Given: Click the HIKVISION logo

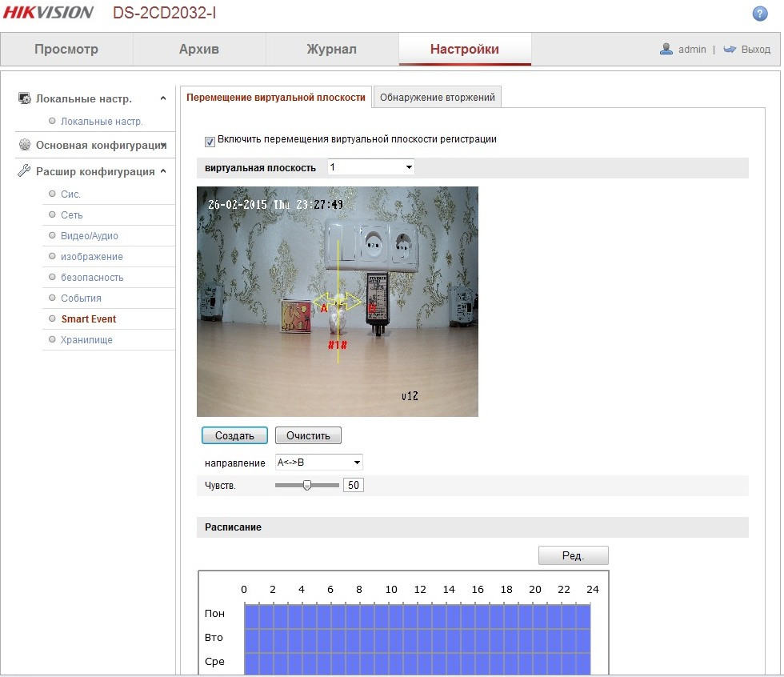Looking at the screenshot, I should 48,13.
